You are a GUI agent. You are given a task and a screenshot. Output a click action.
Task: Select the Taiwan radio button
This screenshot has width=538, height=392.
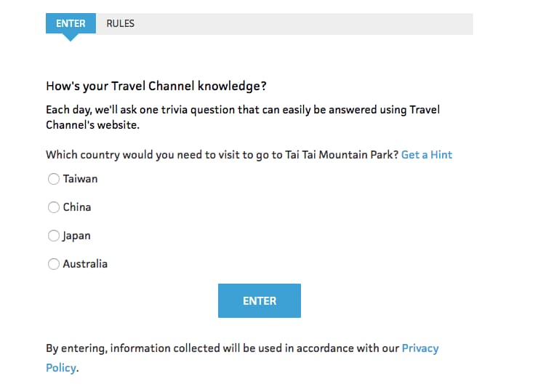point(54,179)
